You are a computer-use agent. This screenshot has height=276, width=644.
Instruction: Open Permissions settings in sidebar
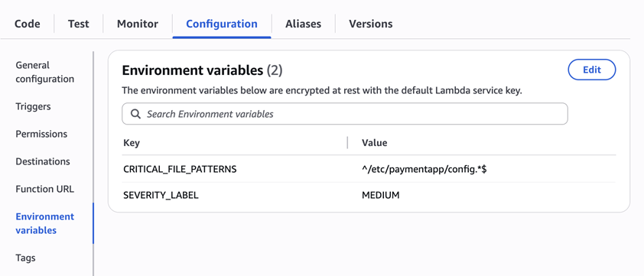pyautogui.click(x=41, y=134)
